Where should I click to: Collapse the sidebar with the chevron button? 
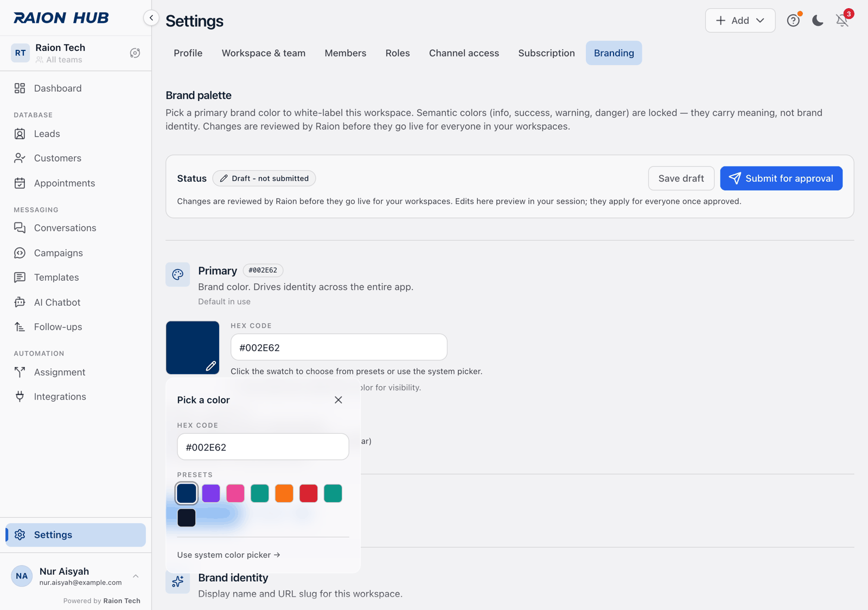click(x=151, y=18)
